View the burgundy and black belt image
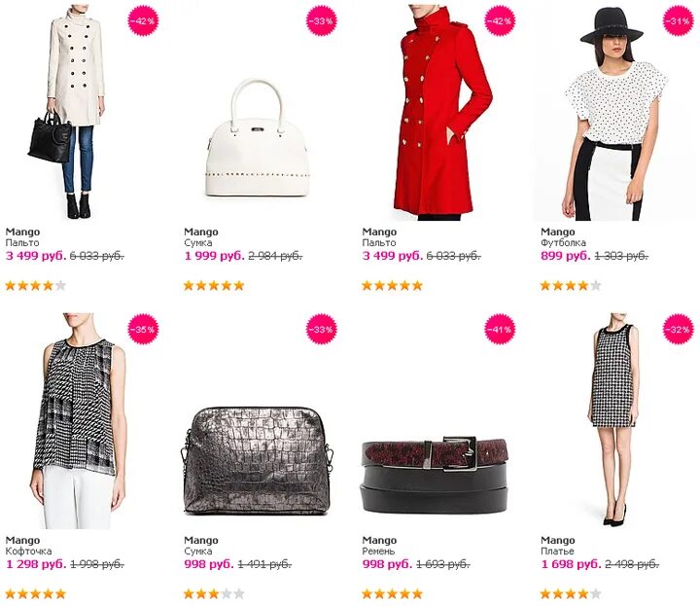This screenshot has height=606, width=700. click(x=436, y=475)
